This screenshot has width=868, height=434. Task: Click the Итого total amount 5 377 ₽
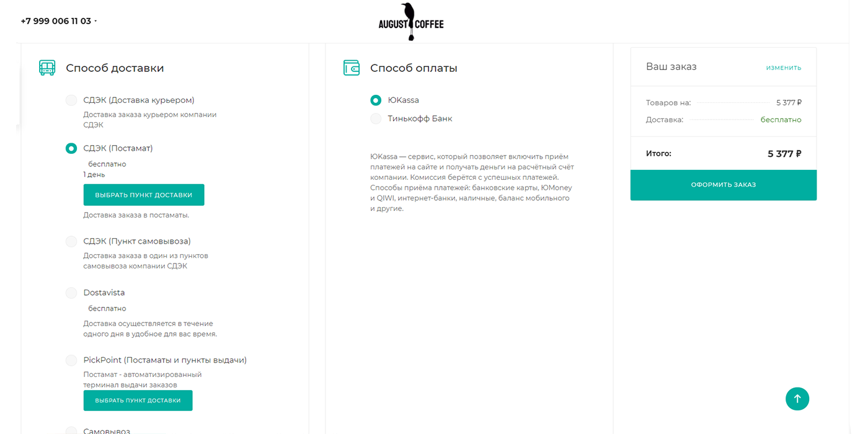pos(784,154)
